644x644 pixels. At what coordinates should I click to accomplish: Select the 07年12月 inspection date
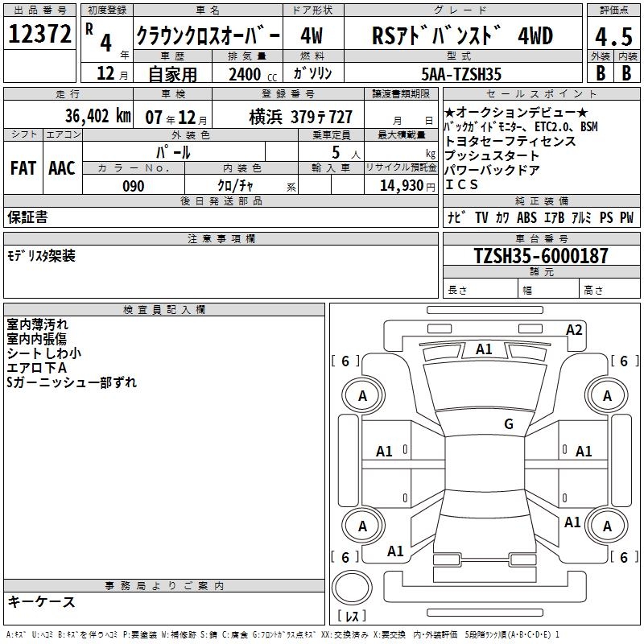[x=175, y=118]
